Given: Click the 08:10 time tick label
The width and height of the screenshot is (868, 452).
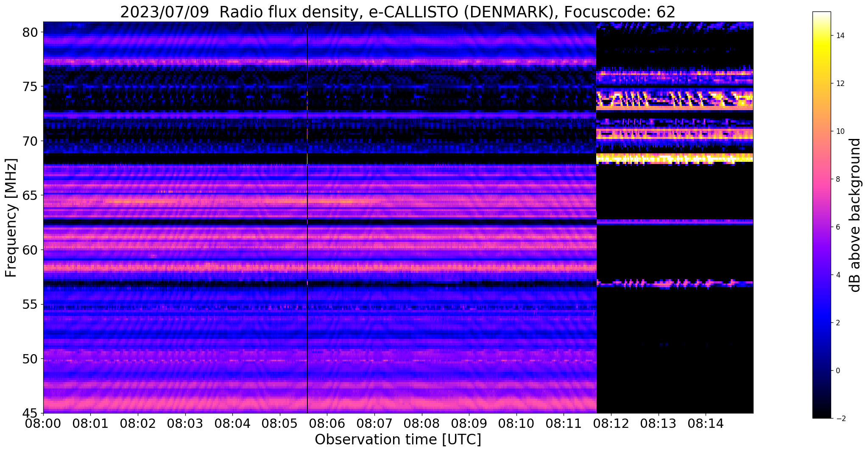Looking at the screenshot, I should (516, 423).
